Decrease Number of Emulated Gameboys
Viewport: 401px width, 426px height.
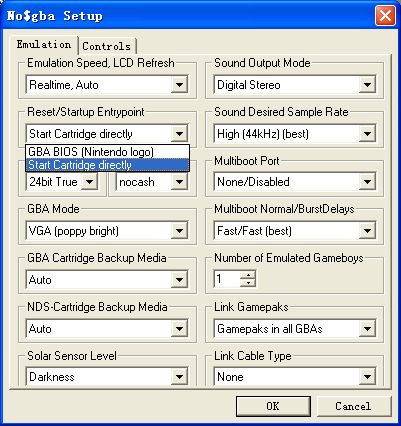pyautogui.click(x=248, y=283)
